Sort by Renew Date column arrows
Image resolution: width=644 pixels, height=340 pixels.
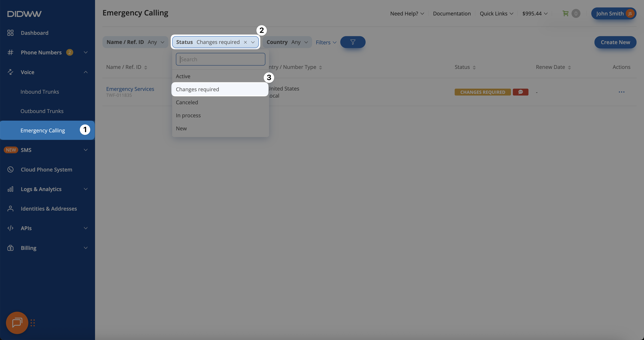569,67
